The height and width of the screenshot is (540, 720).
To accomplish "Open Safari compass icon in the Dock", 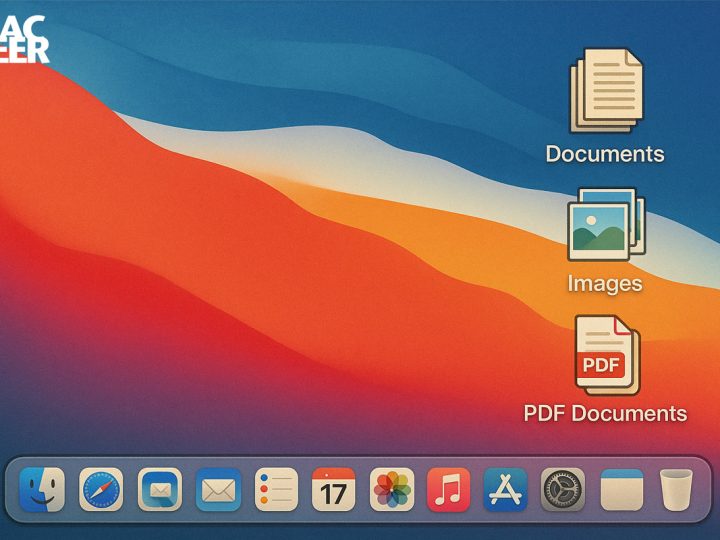I will 101,489.
